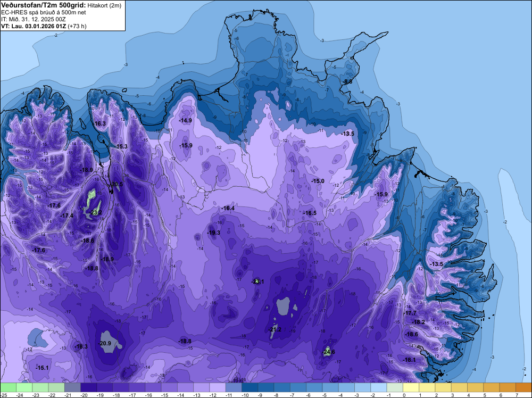
Task: Click the -15.1 temperature value
Action: pyautogui.click(x=42, y=368)
